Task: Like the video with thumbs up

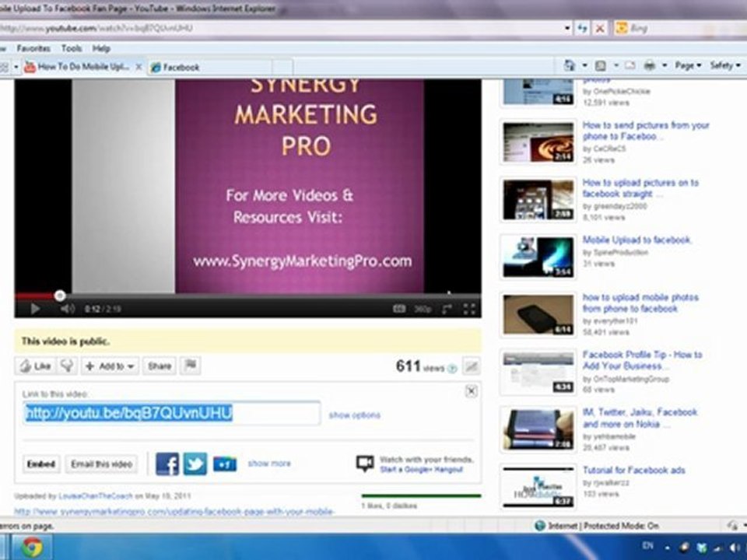Action: [x=36, y=366]
